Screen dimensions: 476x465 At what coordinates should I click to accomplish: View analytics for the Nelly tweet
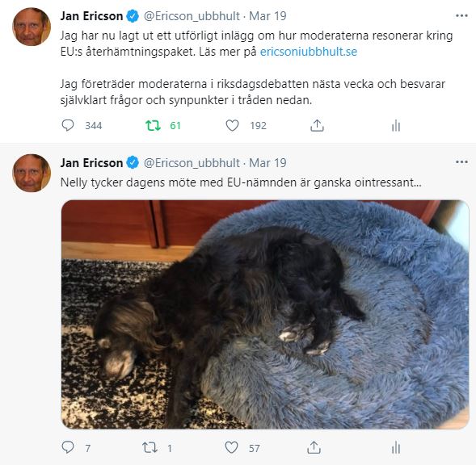pyautogui.click(x=396, y=447)
